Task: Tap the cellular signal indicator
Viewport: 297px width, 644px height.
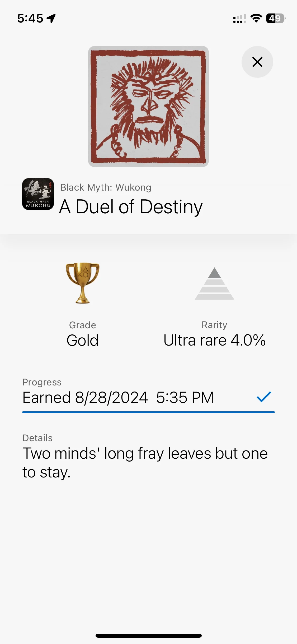Action: 239,19
